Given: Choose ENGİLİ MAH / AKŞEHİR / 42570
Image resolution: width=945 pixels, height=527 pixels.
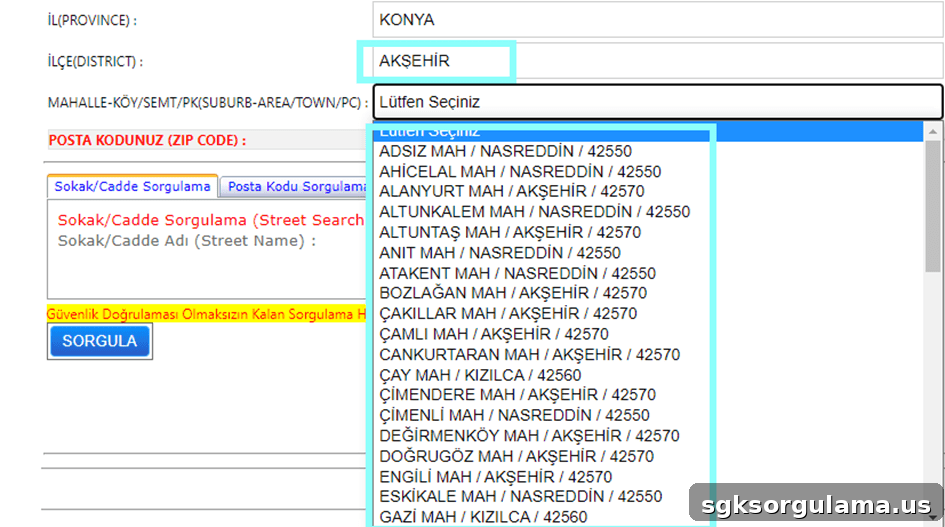Looking at the screenshot, I should point(648,478).
